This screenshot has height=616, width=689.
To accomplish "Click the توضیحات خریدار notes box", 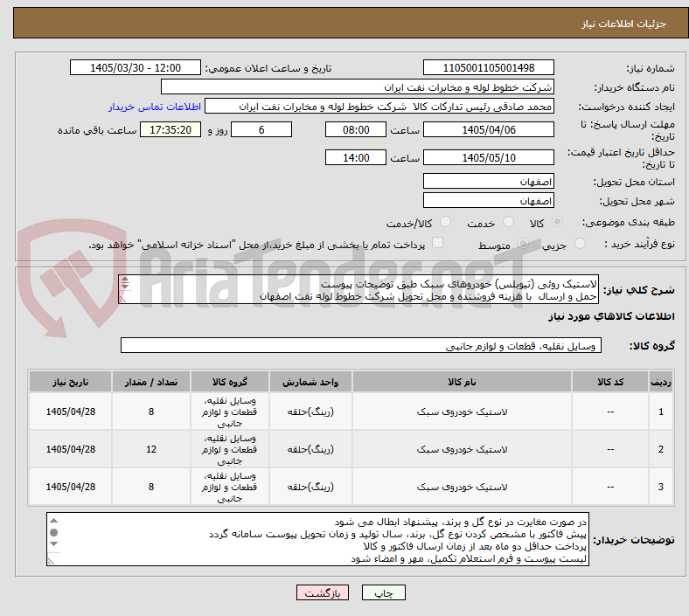I will point(317,539).
